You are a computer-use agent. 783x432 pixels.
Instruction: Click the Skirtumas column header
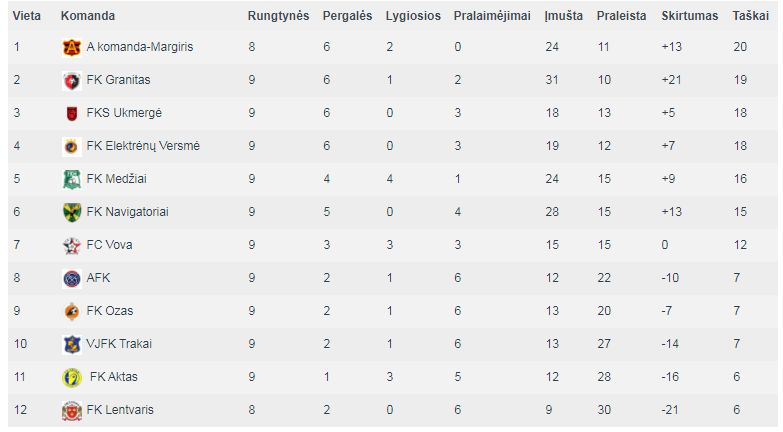click(x=689, y=16)
